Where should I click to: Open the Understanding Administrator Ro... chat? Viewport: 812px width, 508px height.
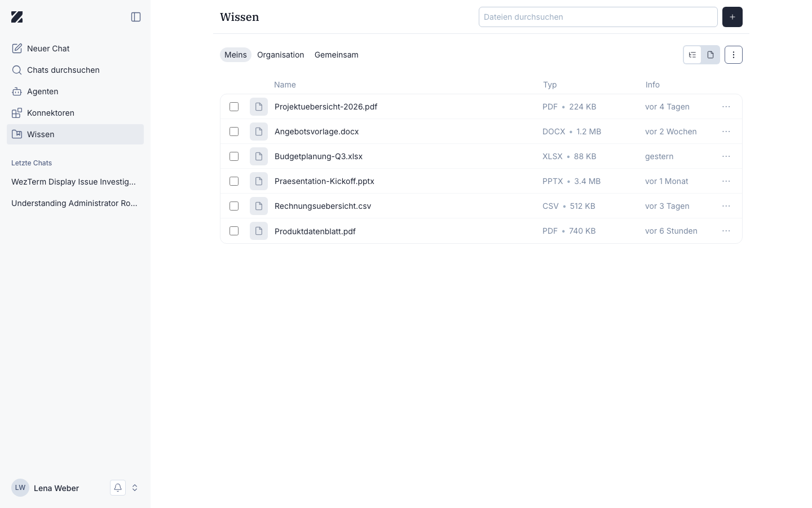point(75,203)
